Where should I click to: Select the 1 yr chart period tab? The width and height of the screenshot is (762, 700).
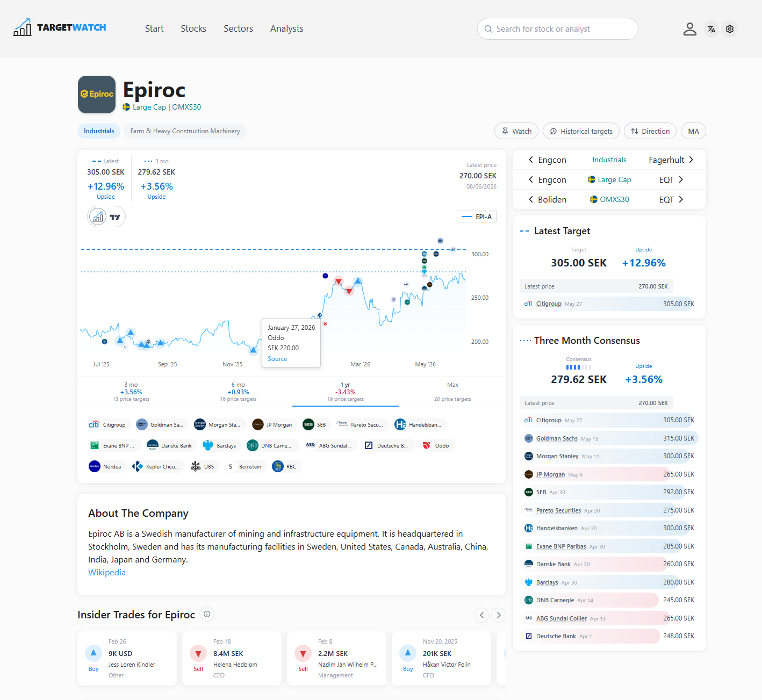(x=346, y=392)
